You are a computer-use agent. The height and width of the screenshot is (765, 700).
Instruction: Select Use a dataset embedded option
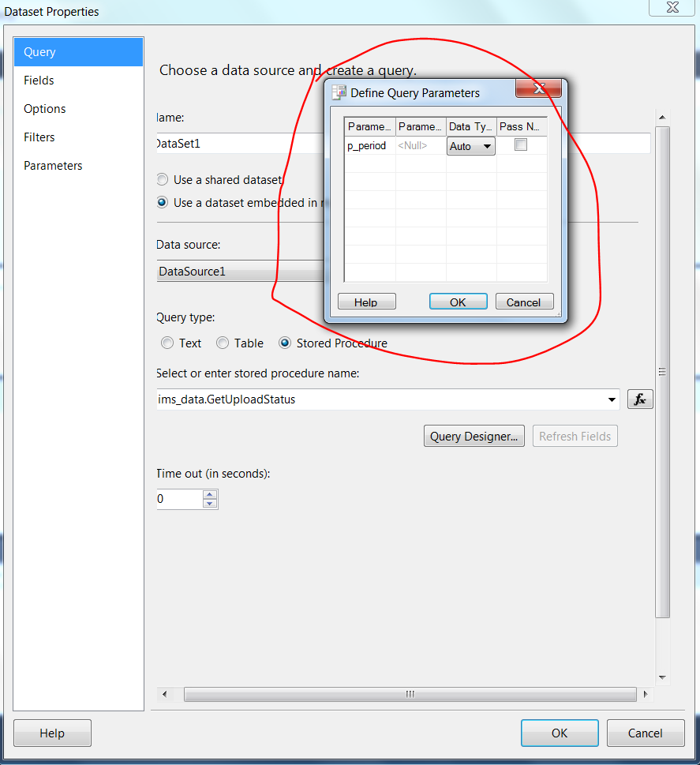click(x=163, y=202)
